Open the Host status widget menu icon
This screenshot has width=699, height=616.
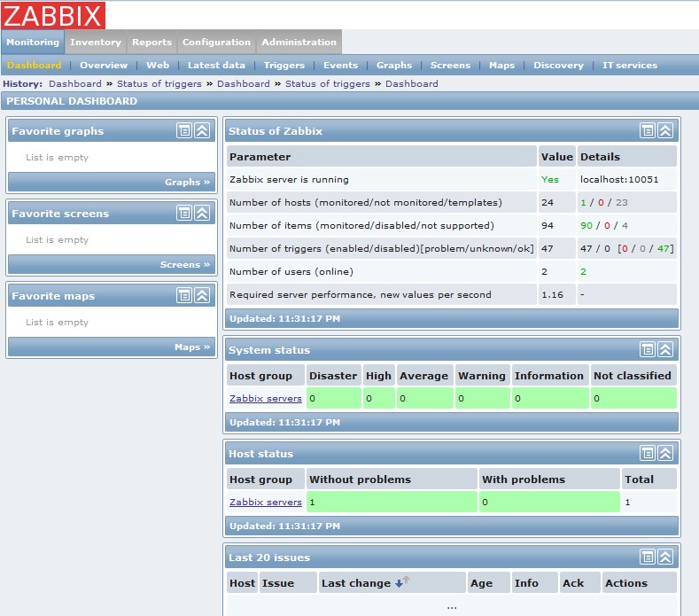[x=648, y=453]
